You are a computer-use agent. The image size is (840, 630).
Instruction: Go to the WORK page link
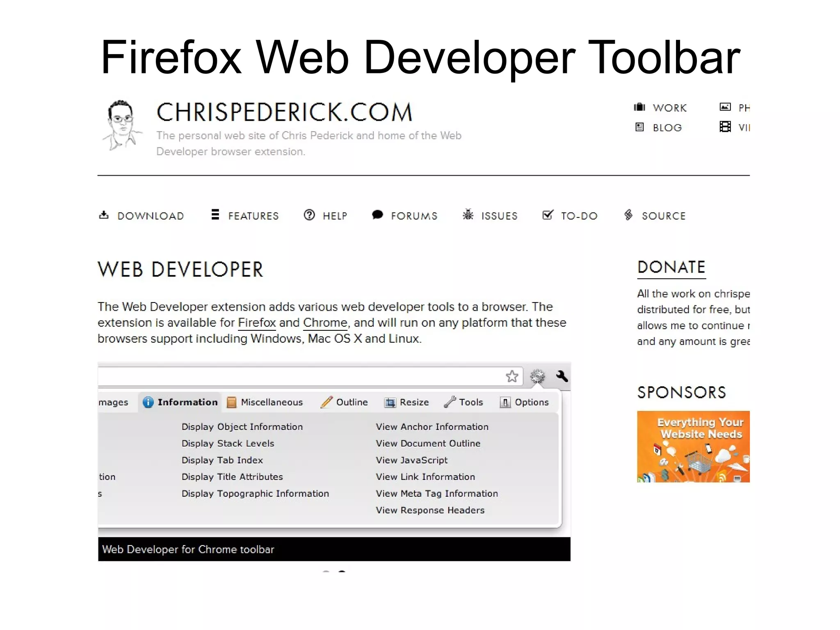(670, 108)
